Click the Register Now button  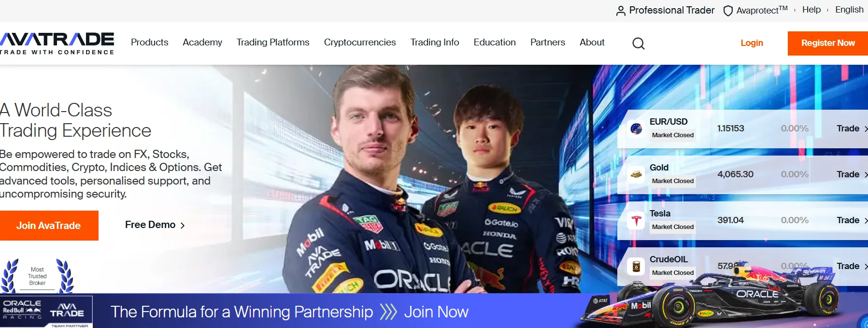click(828, 43)
